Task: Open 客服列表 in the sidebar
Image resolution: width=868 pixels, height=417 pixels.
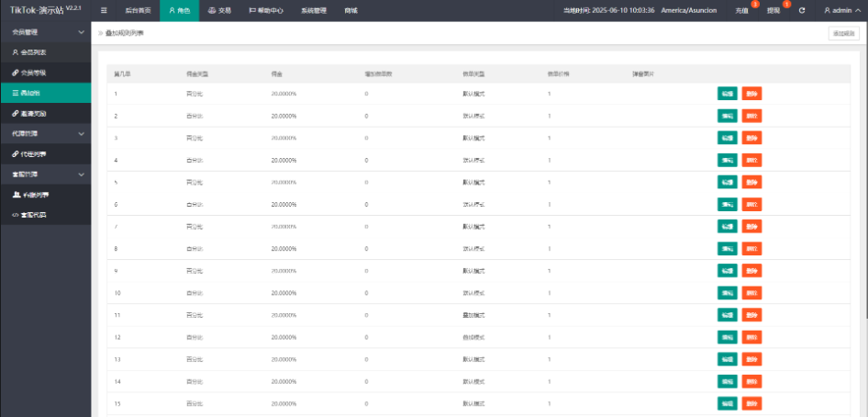Action: (45, 195)
